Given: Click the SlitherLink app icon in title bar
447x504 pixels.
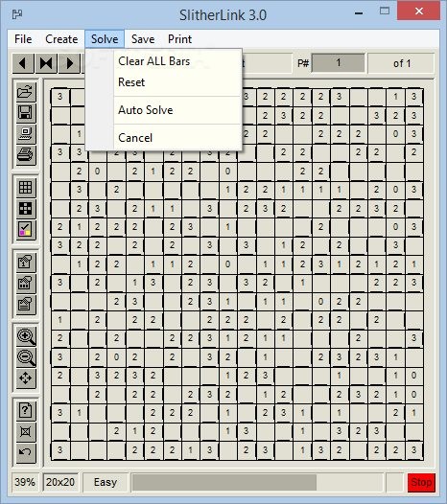Looking at the screenshot, I should (x=17, y=14).
